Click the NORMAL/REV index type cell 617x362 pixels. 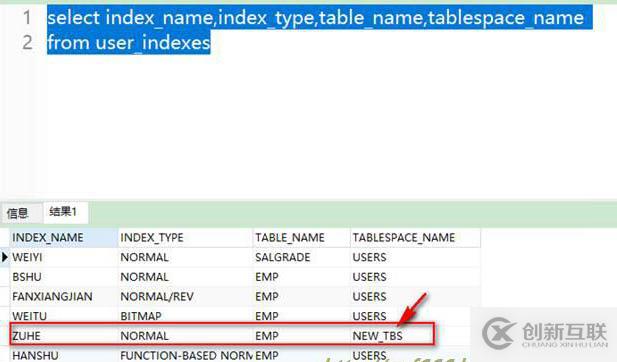pos(185,297)
